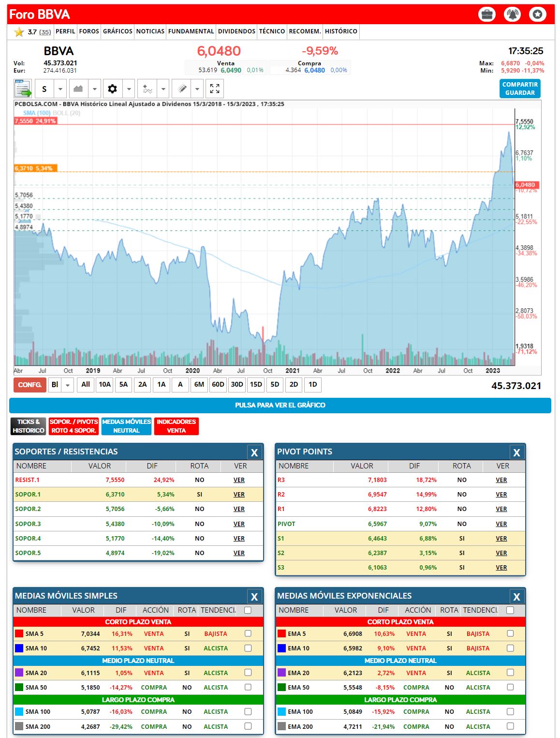Select the 1D time range
Screen dimensions: 560x738
(313, 385)
